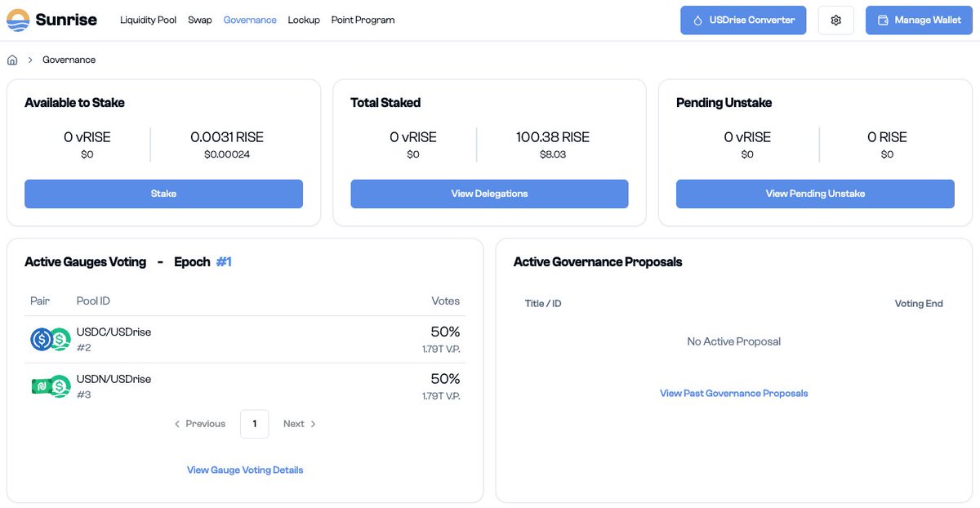The image size is (980, 508).
Task: Click the Votes column header
Action: [446, 301]
